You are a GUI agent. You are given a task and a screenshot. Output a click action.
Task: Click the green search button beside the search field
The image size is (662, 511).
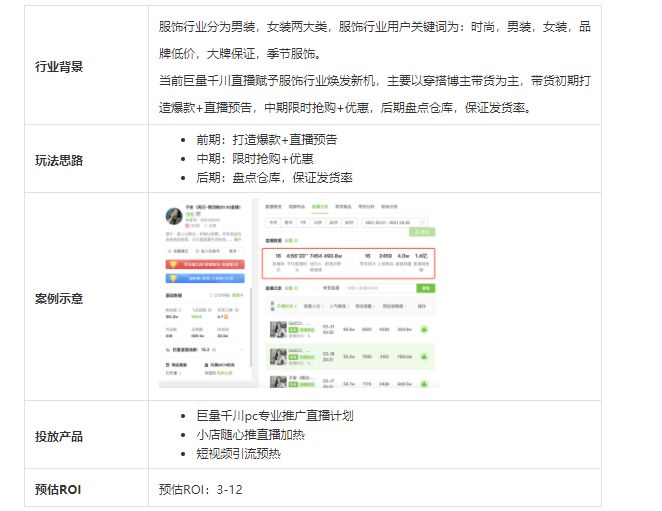(x=426, y=288)
